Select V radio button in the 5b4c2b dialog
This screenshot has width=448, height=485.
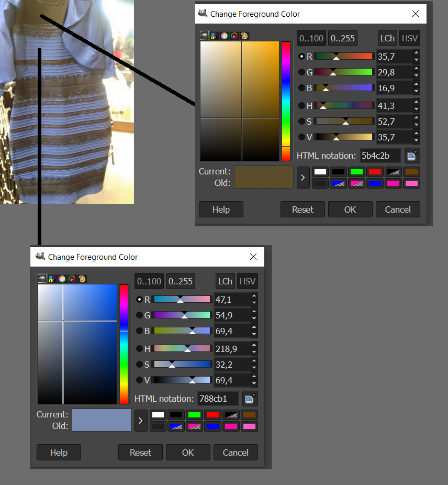[301, 137]
